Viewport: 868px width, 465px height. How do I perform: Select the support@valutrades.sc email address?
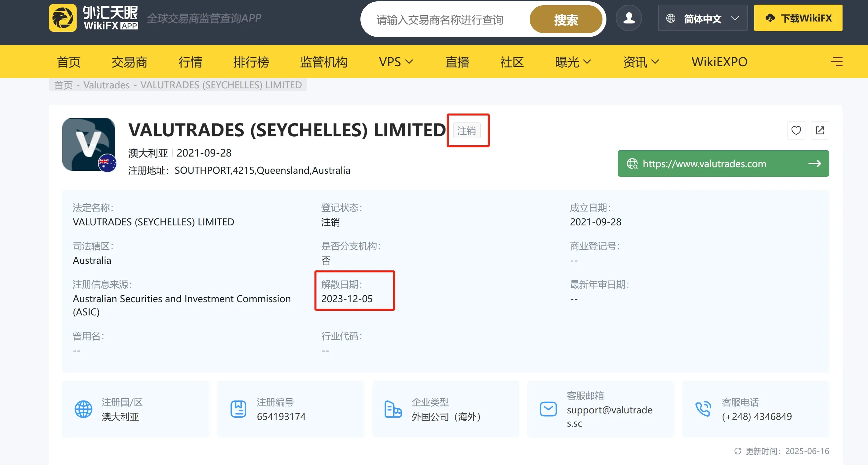[609, 416]
